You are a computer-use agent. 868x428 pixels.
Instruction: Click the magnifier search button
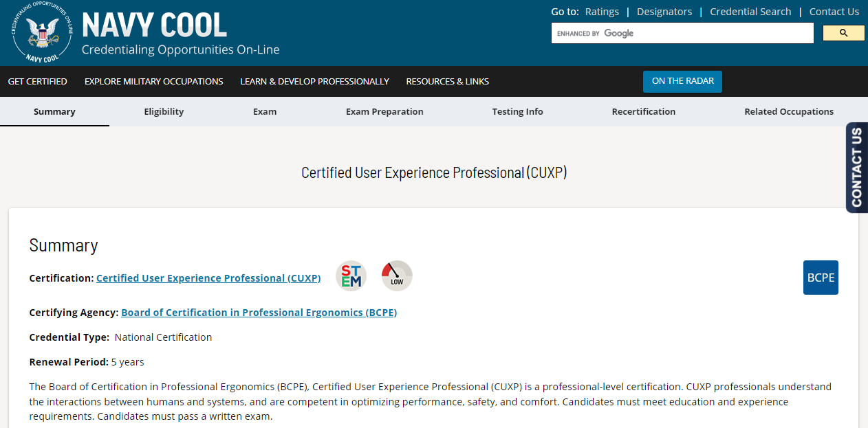click(x=844, y=33)
